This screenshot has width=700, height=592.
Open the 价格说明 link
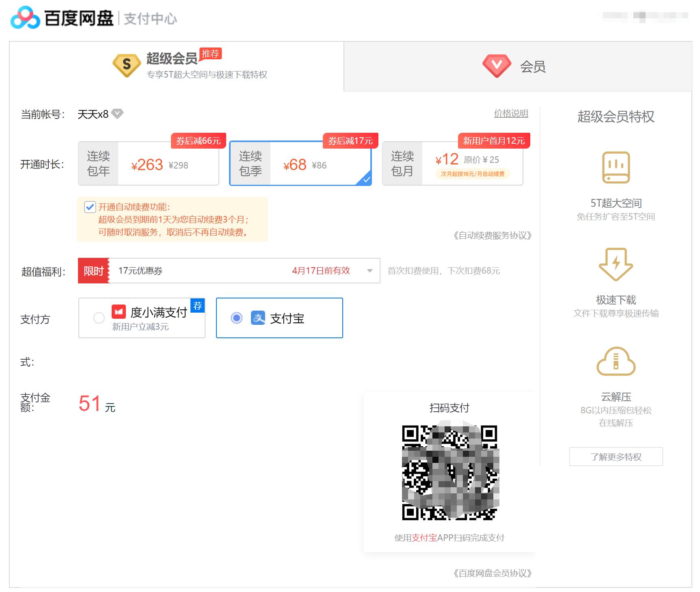click(511, 113)
